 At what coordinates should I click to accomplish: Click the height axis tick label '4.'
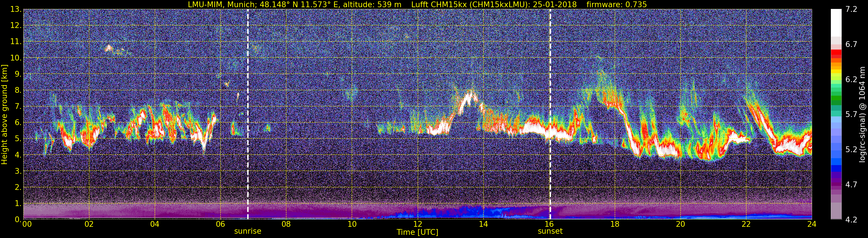tap(18, 155)
